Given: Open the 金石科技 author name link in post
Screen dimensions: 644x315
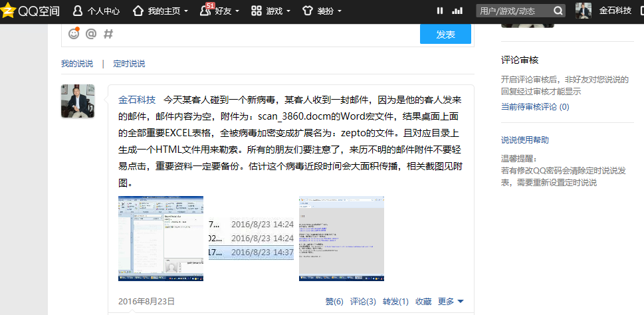Looking at the screenshot, I should pos(137,100).
